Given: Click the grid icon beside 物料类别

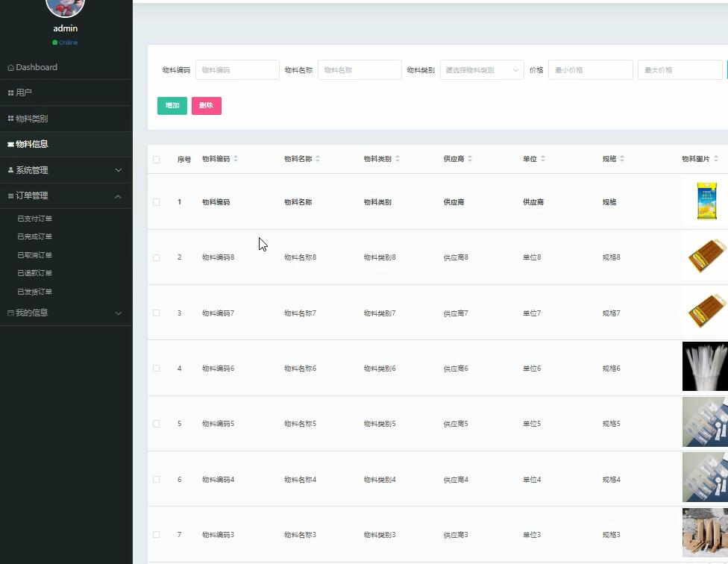Looking at the screenshot, I should [10, 119].
